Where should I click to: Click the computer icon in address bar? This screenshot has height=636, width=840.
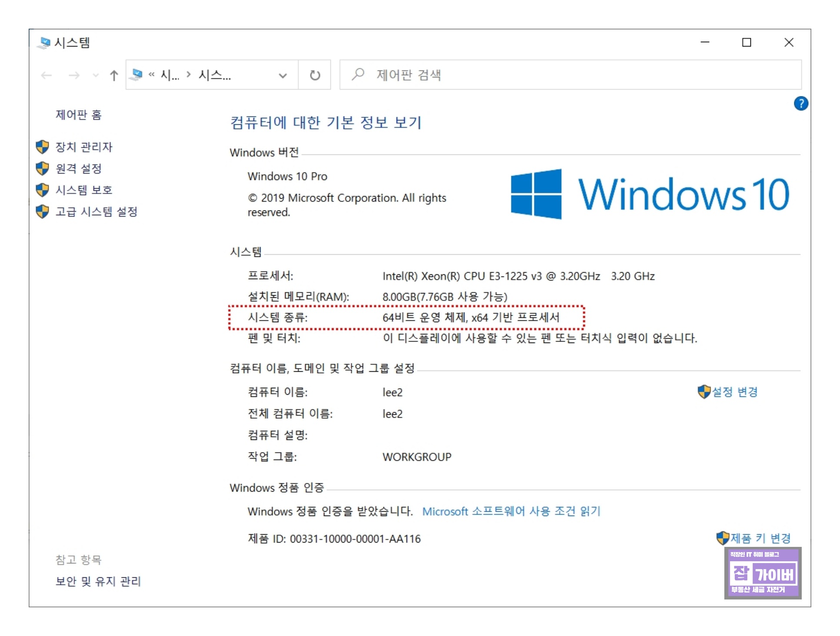pos(137,75)
